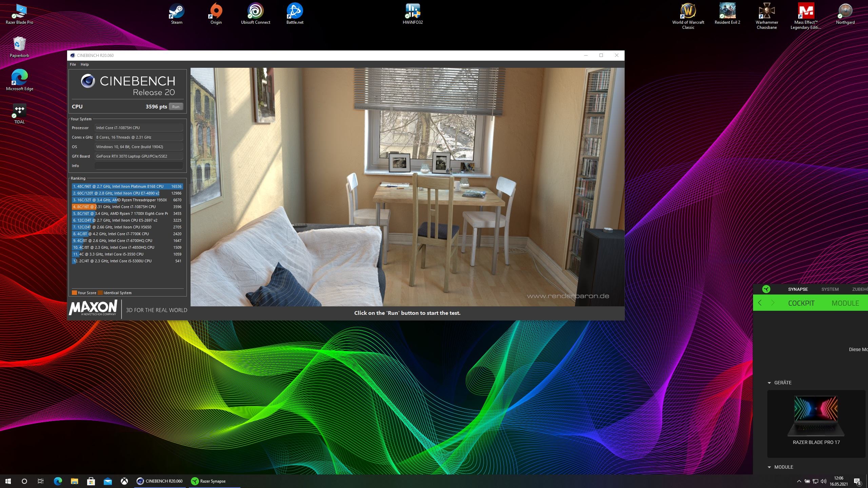Activate Cinebench R20.060 taskbar button
The image size is (868, 488).
(160, 481)
